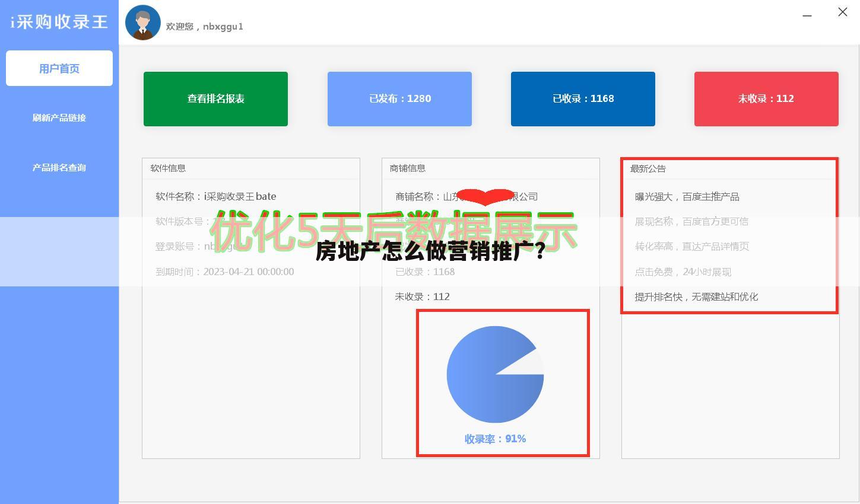The height and width of the screenshot is (504, 860).
Task: Select 刷新产品链接 in the sidebar
Action: coord(59,118)
